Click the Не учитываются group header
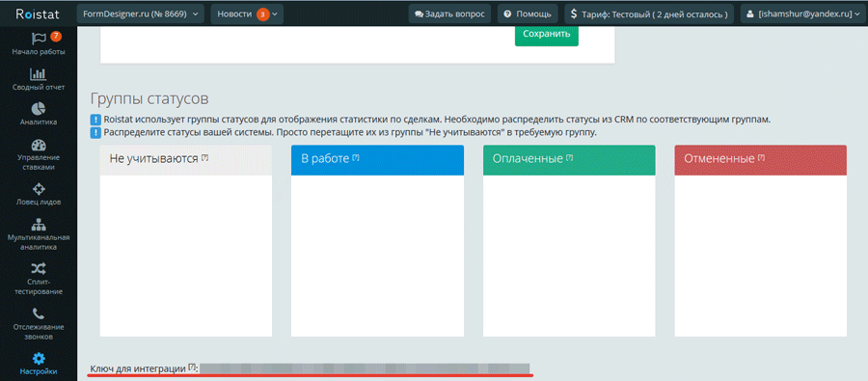Screen dimensions: 868x381 (185, 160)
